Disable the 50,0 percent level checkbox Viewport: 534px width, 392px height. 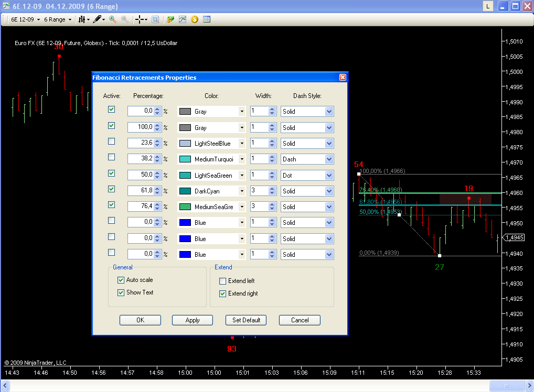111,173
